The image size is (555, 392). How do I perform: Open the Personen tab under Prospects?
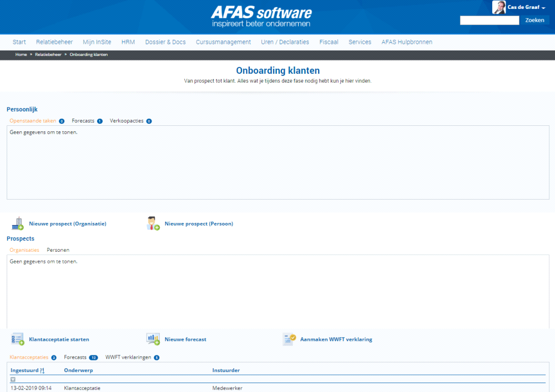tap(58, 250)
